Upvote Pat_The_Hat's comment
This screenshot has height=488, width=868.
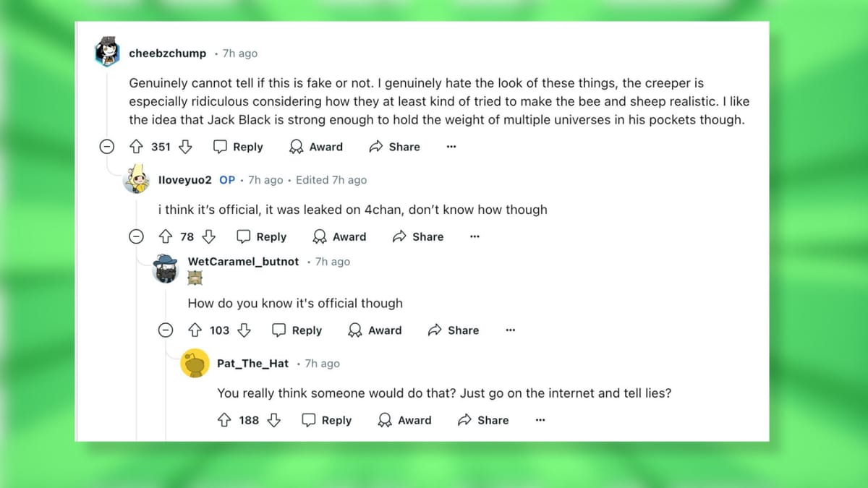tap(224, 420)
